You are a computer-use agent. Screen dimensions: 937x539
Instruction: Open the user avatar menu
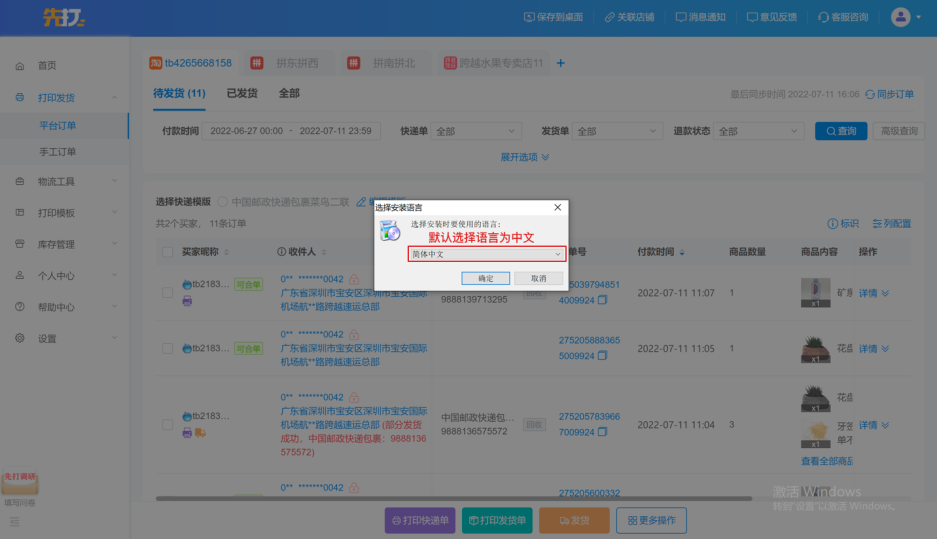[x=901, y=17]
